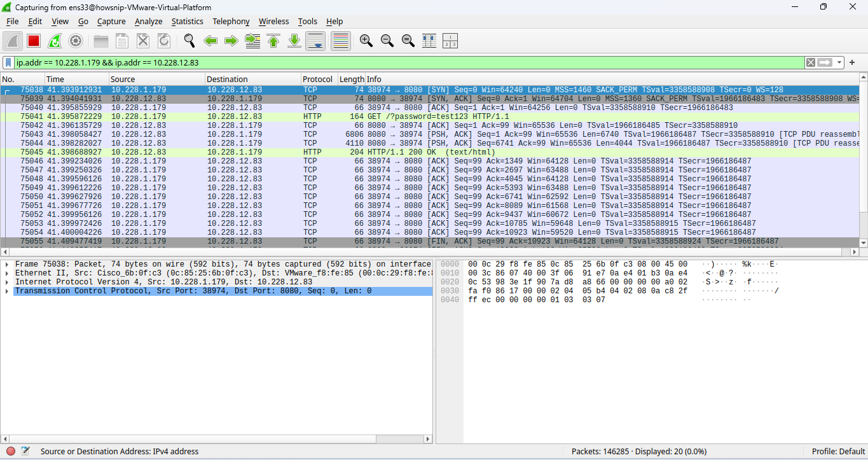Open the Capture menu
This screenshot has height=460, width=868.
point(111,22)
